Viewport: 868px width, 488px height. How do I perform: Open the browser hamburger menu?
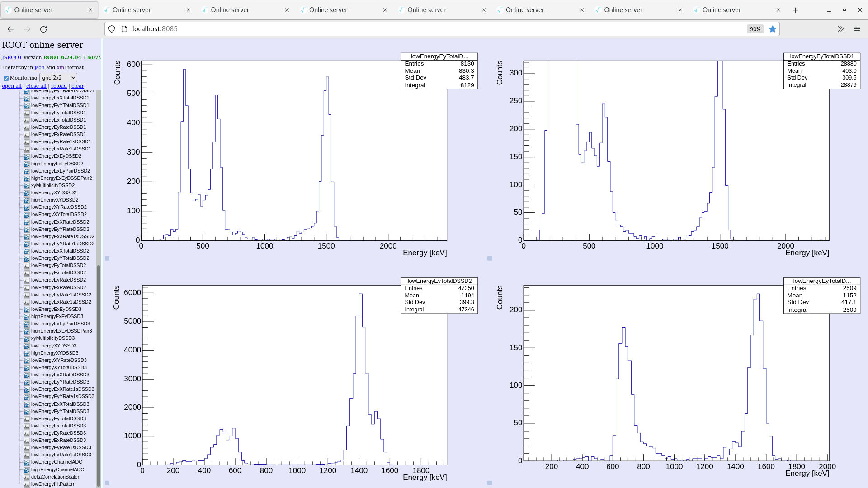(857, 29)
